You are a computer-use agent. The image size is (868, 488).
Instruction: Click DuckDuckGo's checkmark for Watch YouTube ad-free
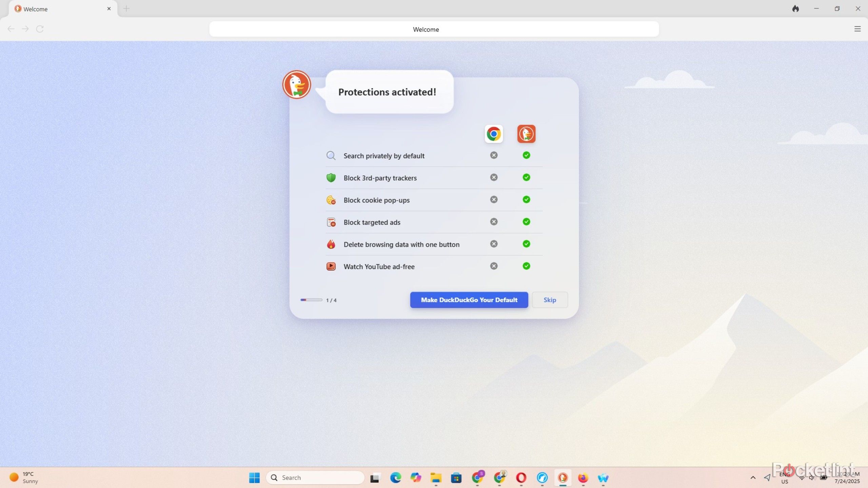coord(526,266)
